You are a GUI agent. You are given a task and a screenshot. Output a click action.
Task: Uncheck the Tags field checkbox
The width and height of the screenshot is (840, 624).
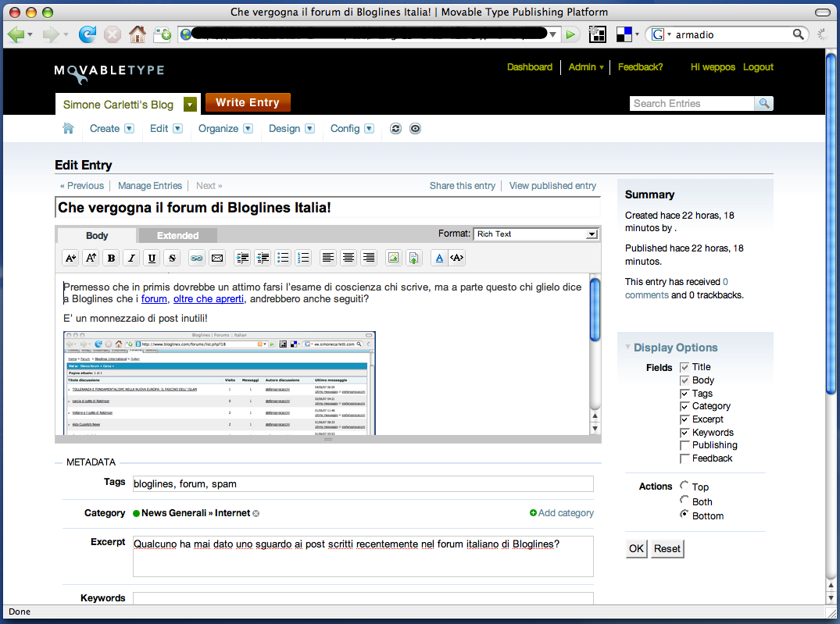[x=684, y=394]
